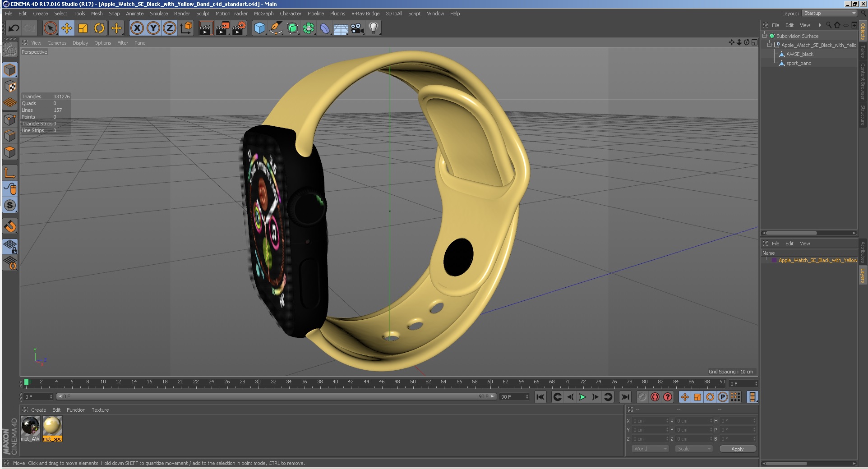Toggle Z axis lock
Viewport: 868px width, 469px height.
(170, 28)
